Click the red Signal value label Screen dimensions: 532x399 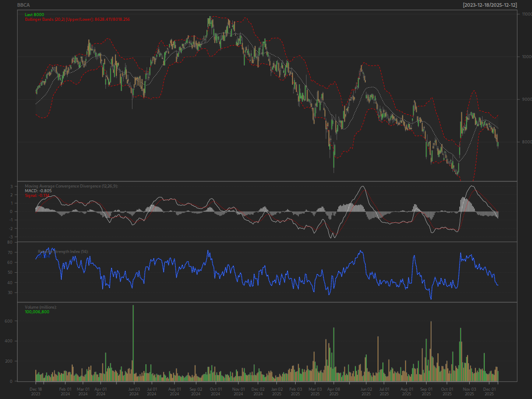37,195
